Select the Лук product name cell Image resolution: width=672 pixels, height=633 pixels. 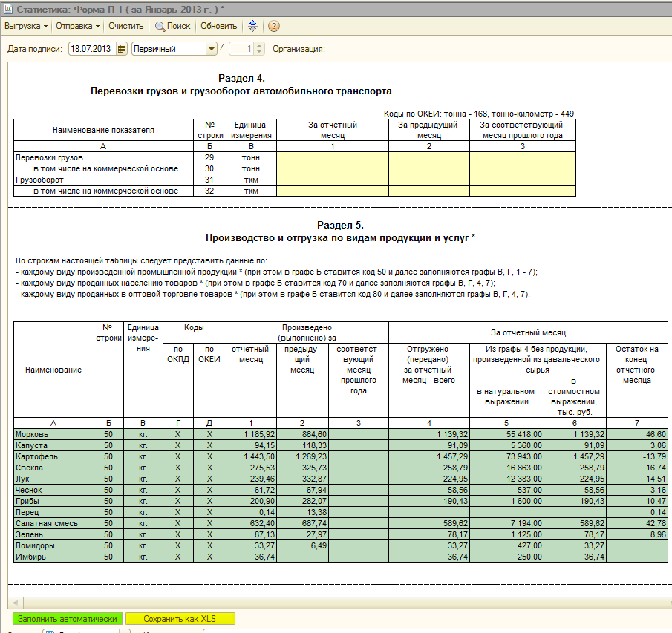tap(54, 479)
